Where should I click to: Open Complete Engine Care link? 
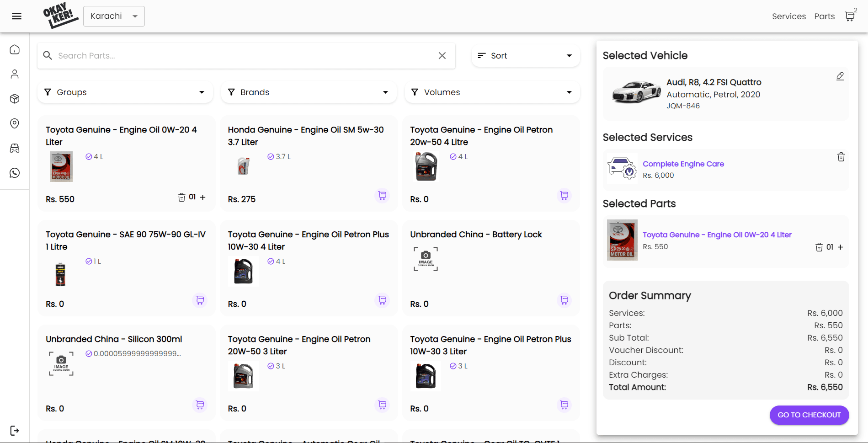(x=683, y=164)
